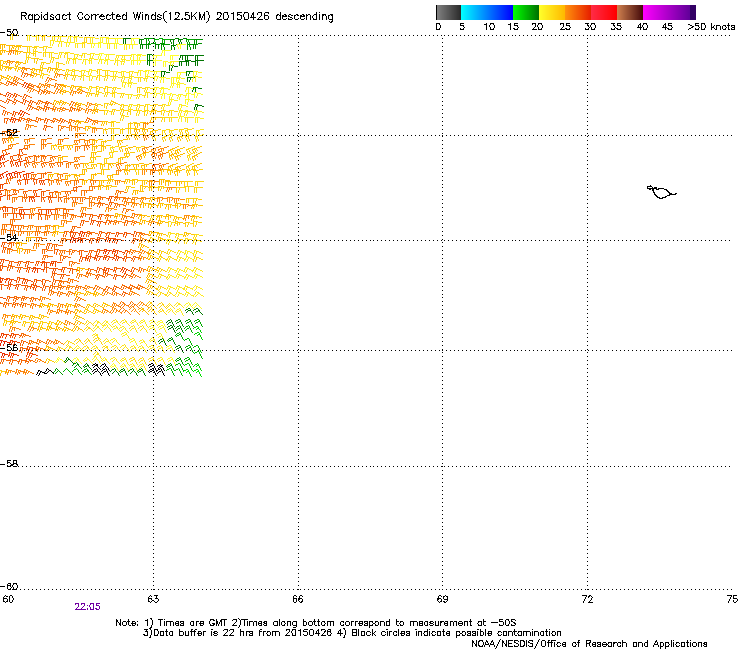This screenshot has width=740, height=650.
Task: Click the title 'Rapidsact Corrected Winds(12.5KM) 20150426 descending'
Action: [x=177, y=17]
